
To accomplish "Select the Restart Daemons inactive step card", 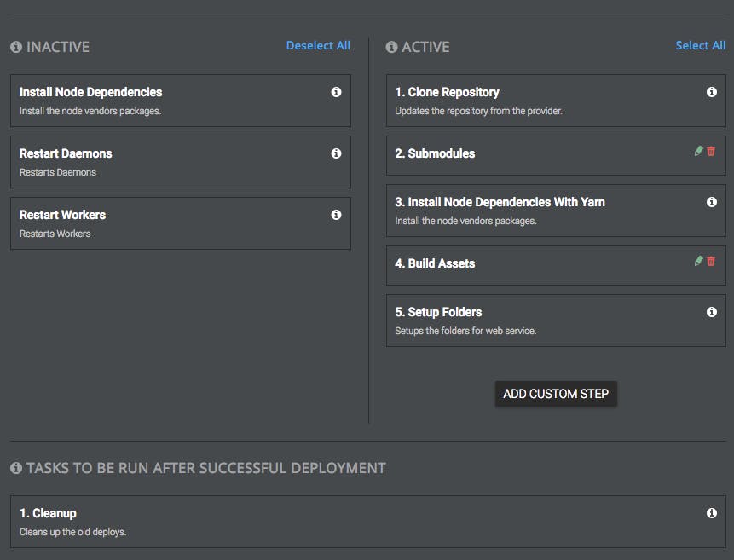I will coord(170,162).
